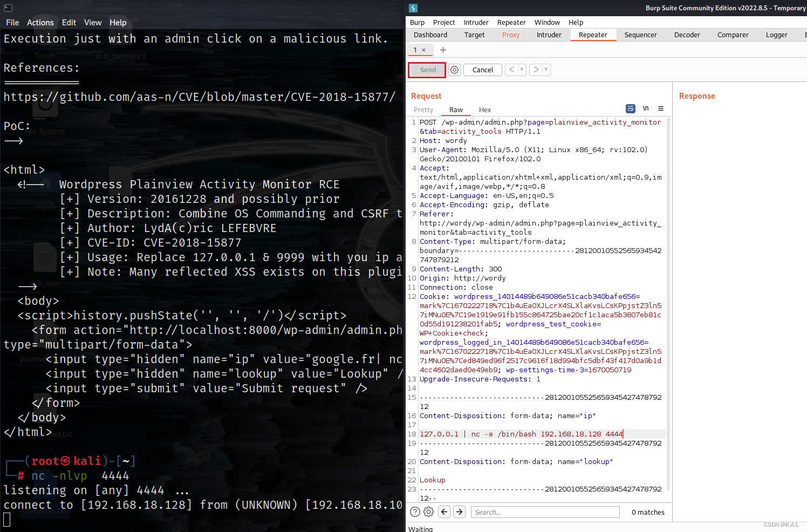The width and height of the screenshot is (807, 532).
Task: Click the 'nc -nlvp 4444' command in terminal
Action: [x=80, y=476]
